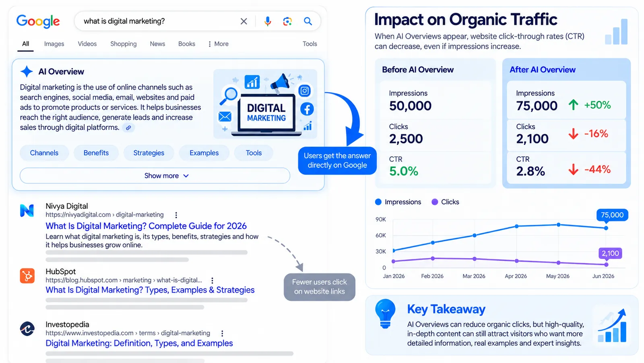This screenshot has height=363, width=644.
Task: Switch to the Shopping tab
Action: coord(124,44)
